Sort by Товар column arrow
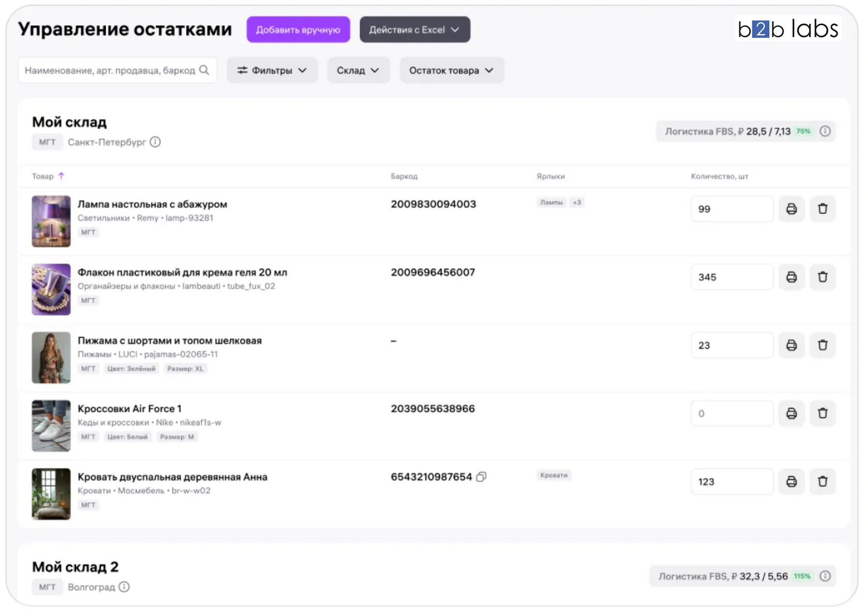 (61, 176)
